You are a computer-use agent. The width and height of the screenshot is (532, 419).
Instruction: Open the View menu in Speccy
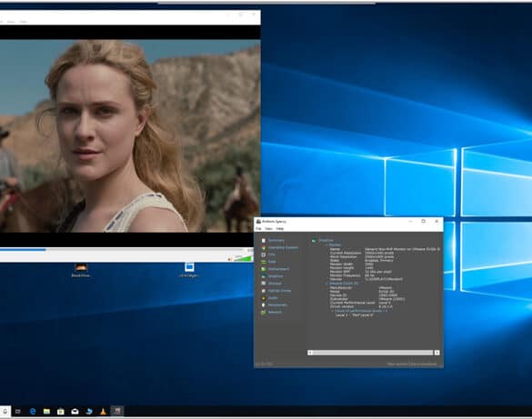(268, 229)
